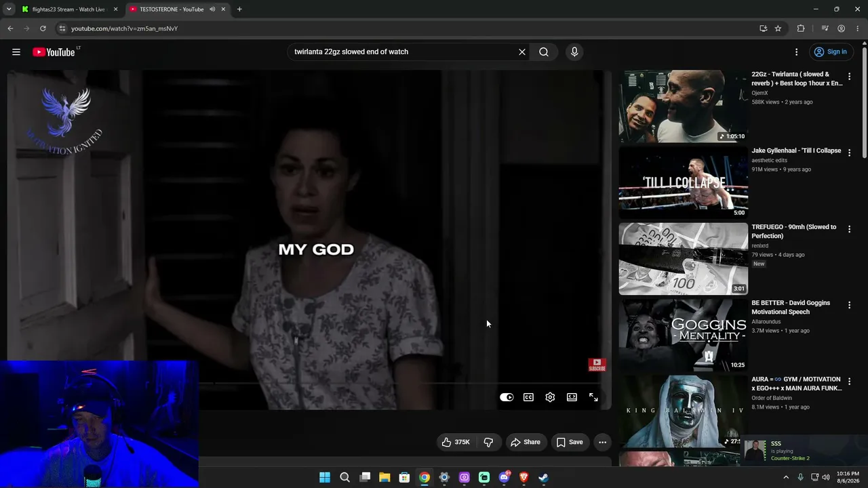Image resolution: width=868 pixels, height=488 pixels.
Task: Open title '22Gz - Twirlanta (slowed & reverb)'
Action: (x=797, y=79)
